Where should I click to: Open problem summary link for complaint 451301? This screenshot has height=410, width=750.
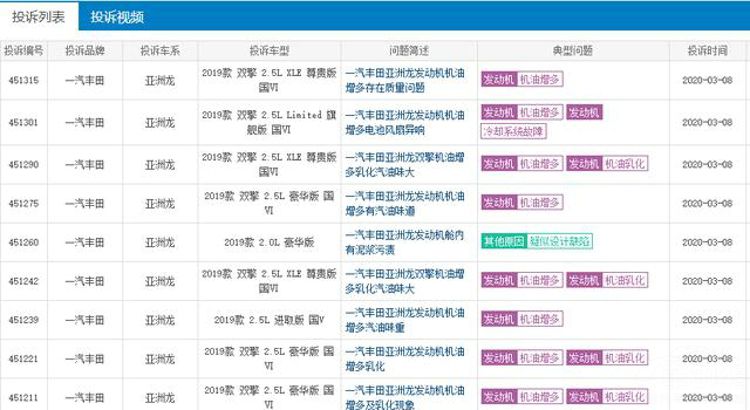(409, 122)
